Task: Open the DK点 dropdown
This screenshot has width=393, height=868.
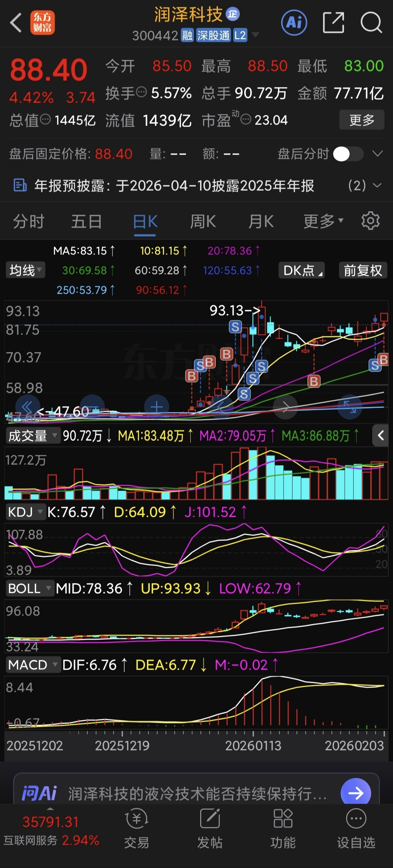Action: point(302,270)
